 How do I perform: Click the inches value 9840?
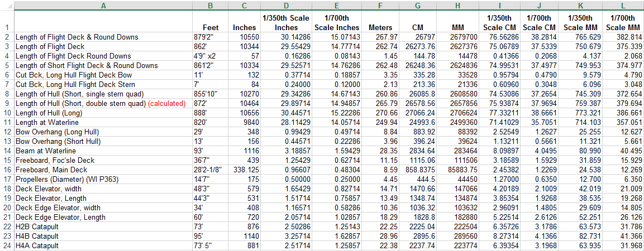245,123
